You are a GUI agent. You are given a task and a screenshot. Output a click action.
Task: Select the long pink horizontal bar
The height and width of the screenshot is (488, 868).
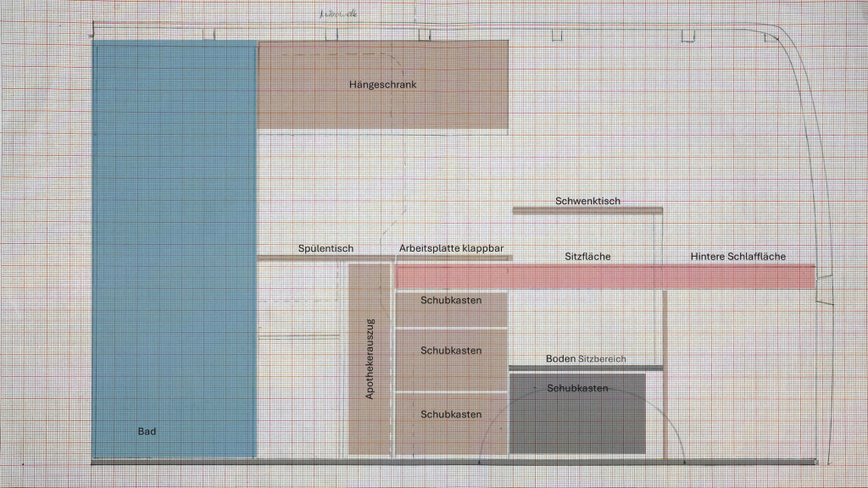[x=604, y=276]
